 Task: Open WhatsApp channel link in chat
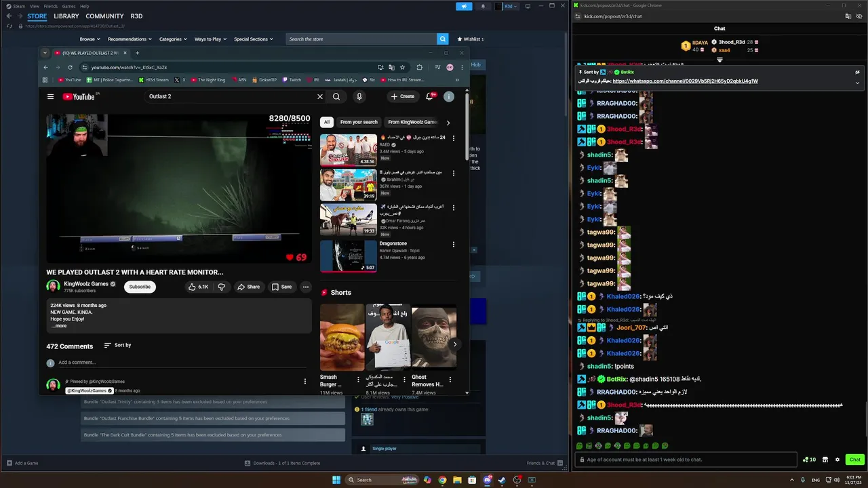(x=685, y=81)
